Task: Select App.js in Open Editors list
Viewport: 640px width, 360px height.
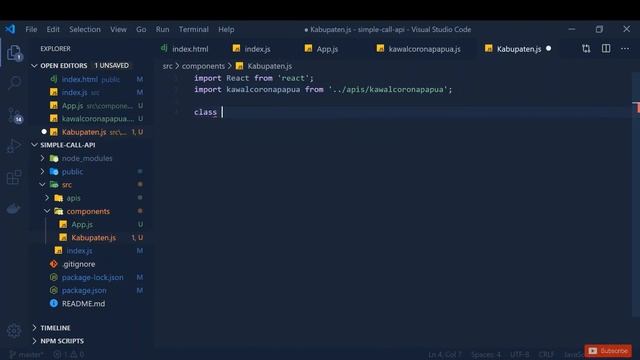Action: pos(92,106)
